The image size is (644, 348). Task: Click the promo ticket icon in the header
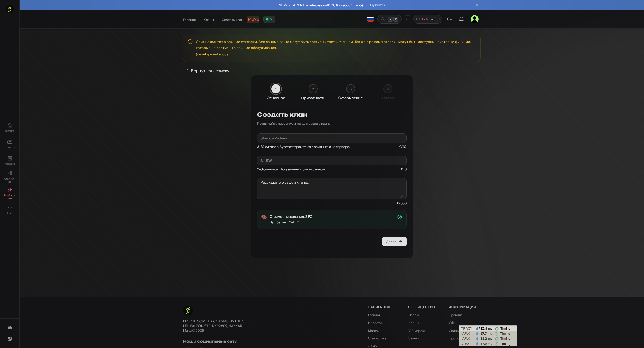pyautogui.click(x=408, y=19)
